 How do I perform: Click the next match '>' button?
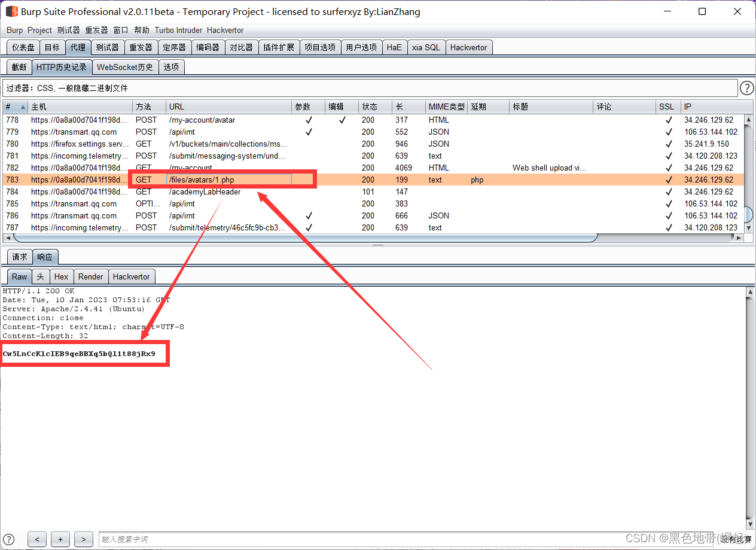pyautogui.click(x=84, y=539)
